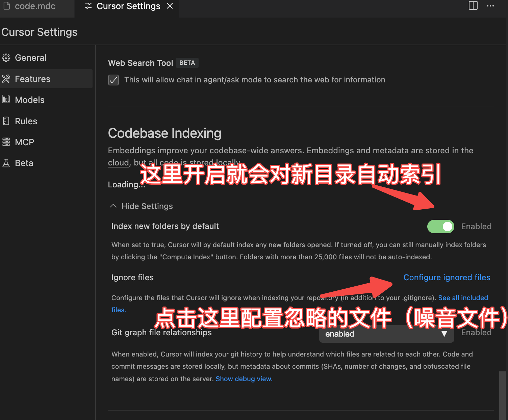
Task: Click Enabled text beside the index toggle
Action: pyautogui.click(x=476, y=227)
